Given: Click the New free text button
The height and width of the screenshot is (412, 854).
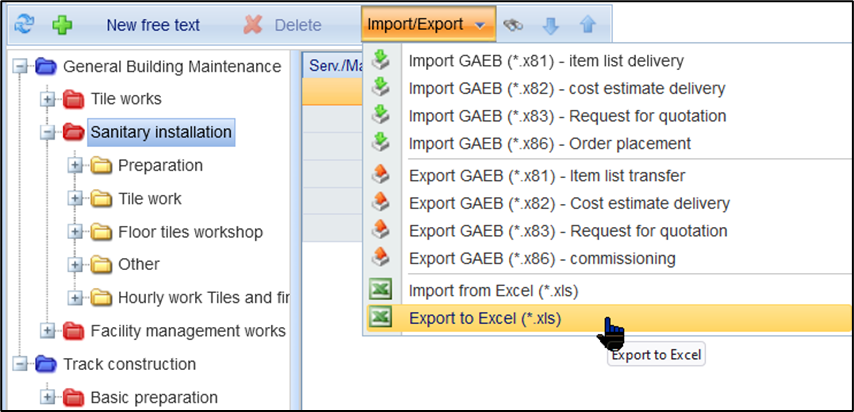Looking at the screenshot, I should [152, 24].
